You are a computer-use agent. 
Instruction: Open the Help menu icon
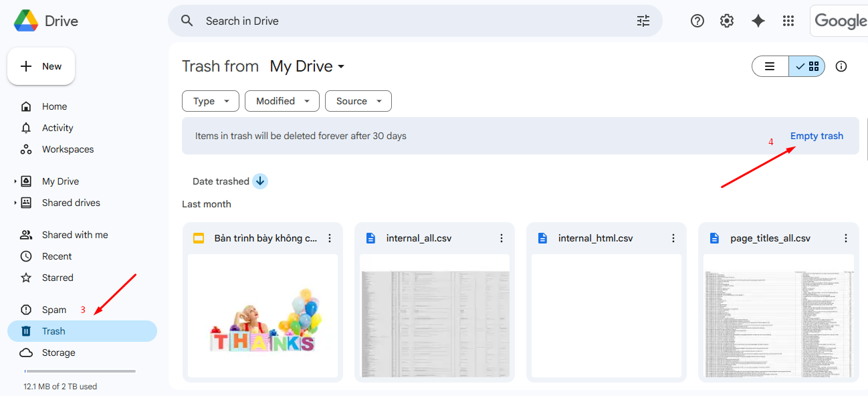click(697, 21)
